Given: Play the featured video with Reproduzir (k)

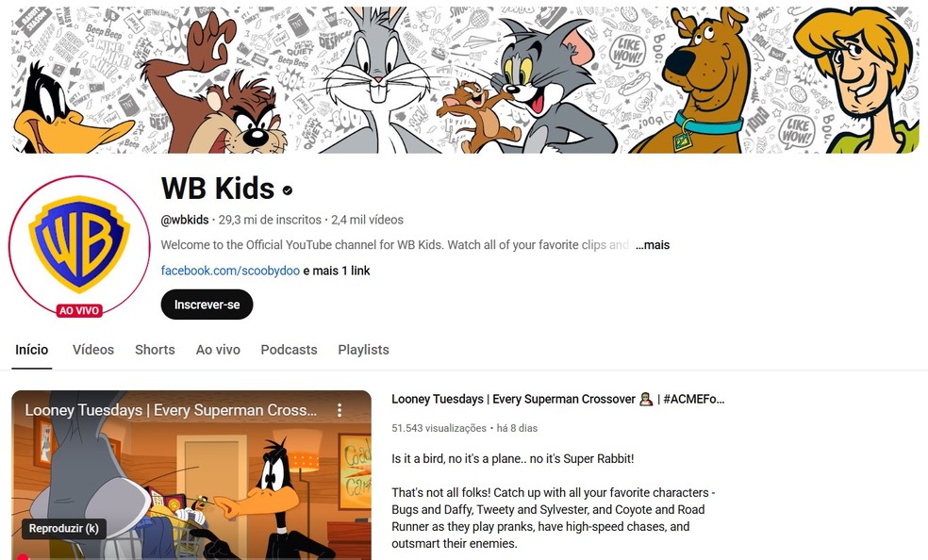Looking at the screenshot, I should [64, 528].
